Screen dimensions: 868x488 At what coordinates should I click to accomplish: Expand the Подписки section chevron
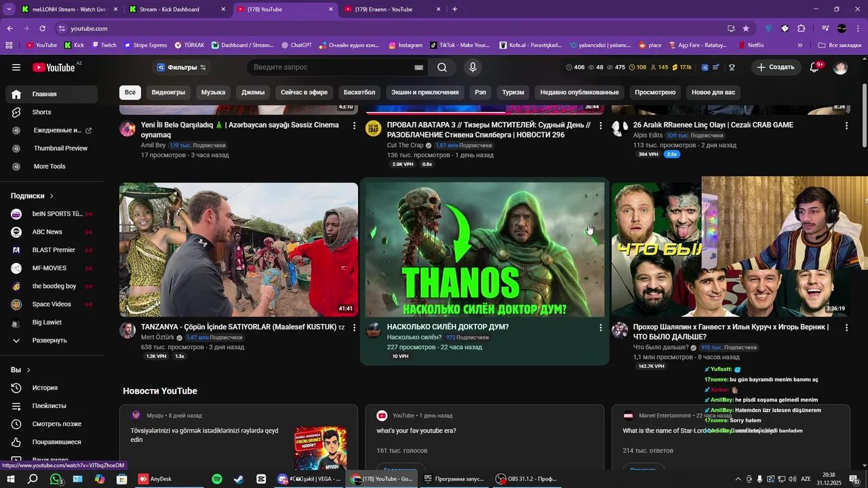(x=52, y=196)
